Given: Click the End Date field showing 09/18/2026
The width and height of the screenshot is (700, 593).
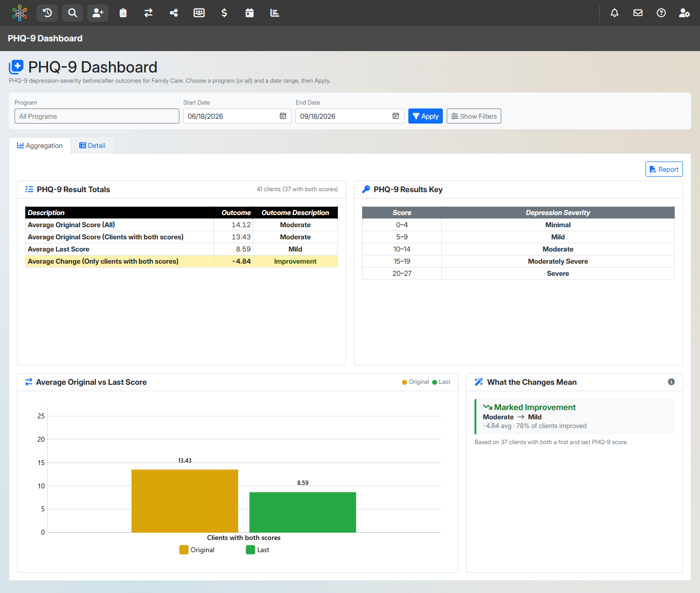Looking at the screenshot, I should [x=350, y=116].
